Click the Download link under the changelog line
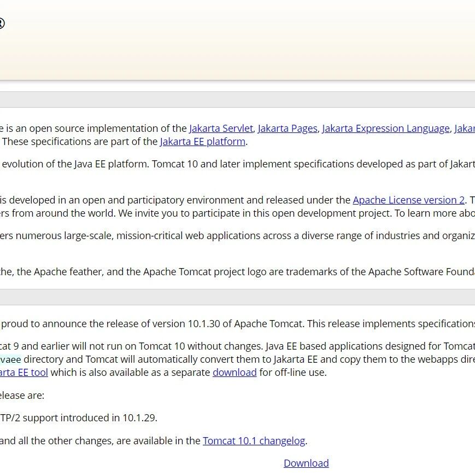475x476 pixels. pyautogui.click(x=306, y=463)
